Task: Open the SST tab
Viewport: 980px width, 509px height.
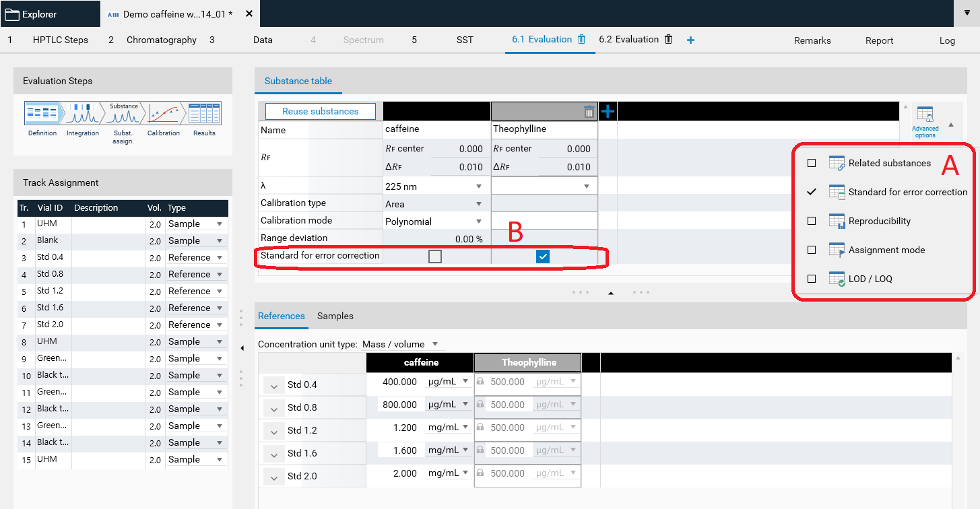Action: [464, 40]
